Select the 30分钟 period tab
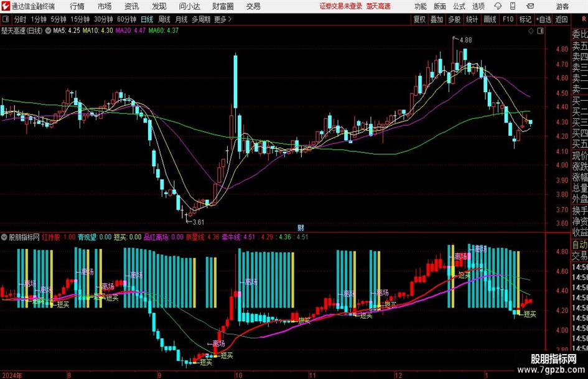This screenshot has height=379, width=588. (103, 19)
